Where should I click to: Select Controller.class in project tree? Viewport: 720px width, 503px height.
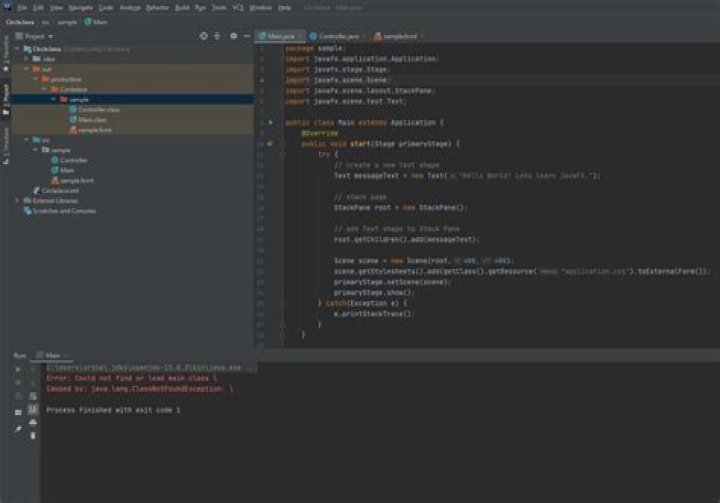pyautogui.click(x=94, y=110)
